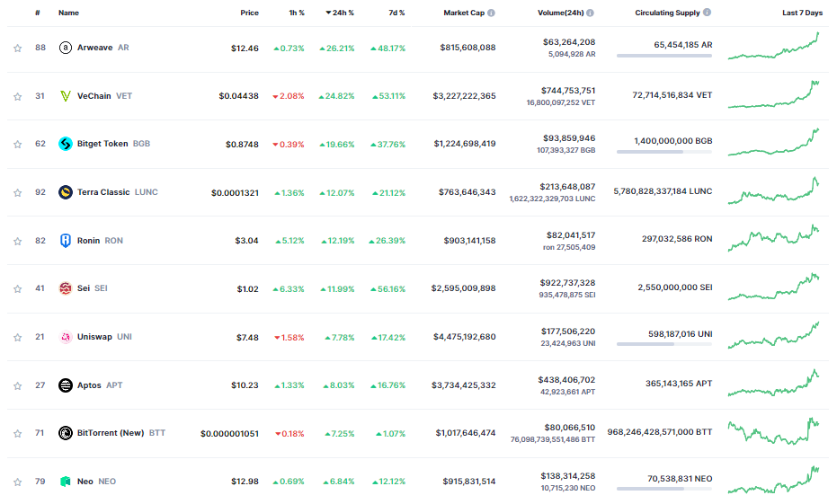
Task: Click the Volume(24h) info icon
Action: pyautogui.click(x=590, y=13)
